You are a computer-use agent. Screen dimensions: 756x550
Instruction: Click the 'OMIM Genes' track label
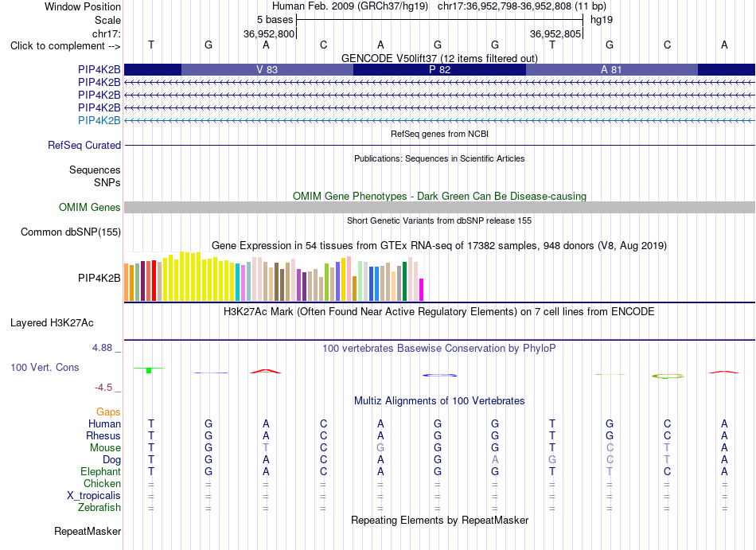click(89, 207)
